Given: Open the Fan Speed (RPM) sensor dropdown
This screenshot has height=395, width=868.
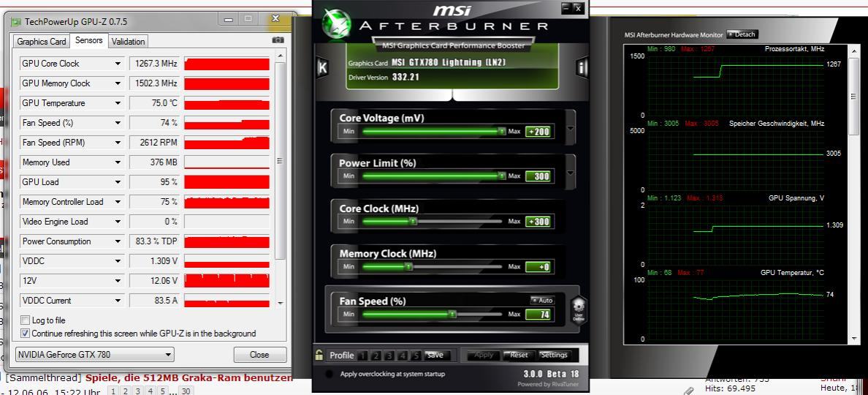Looking at the screenshot, I should [118, 143].
